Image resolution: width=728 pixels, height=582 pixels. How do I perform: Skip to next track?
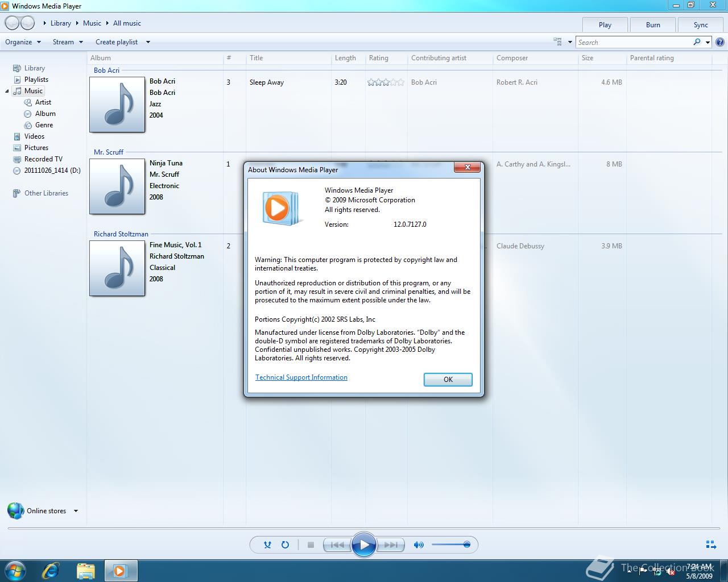coord(391,544)
